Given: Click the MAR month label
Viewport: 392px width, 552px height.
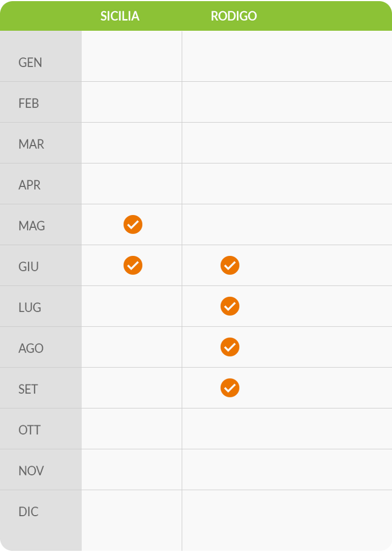Looking at the screenshot, I should [x=31, y=144].
